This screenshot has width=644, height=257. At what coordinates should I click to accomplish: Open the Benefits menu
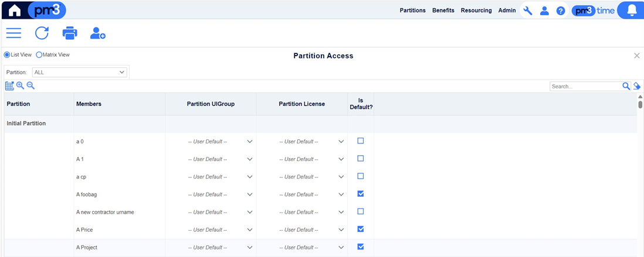coord(443,11)
